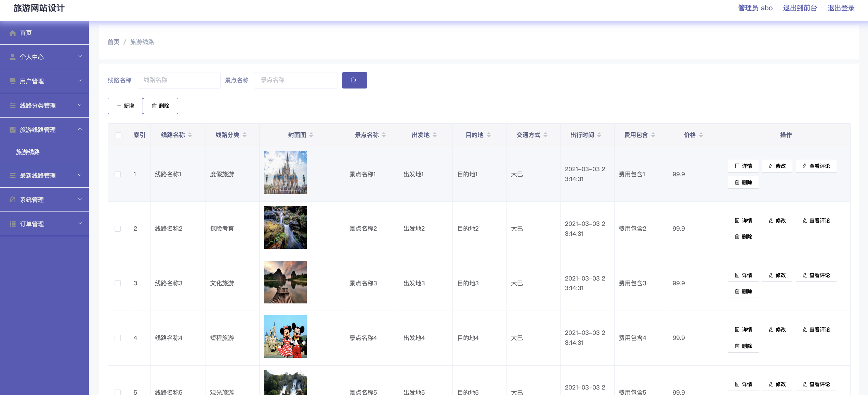Click the person icon beside 个人中心
Viewport: 868px width, 395px height.
click(x=13, y=57)
